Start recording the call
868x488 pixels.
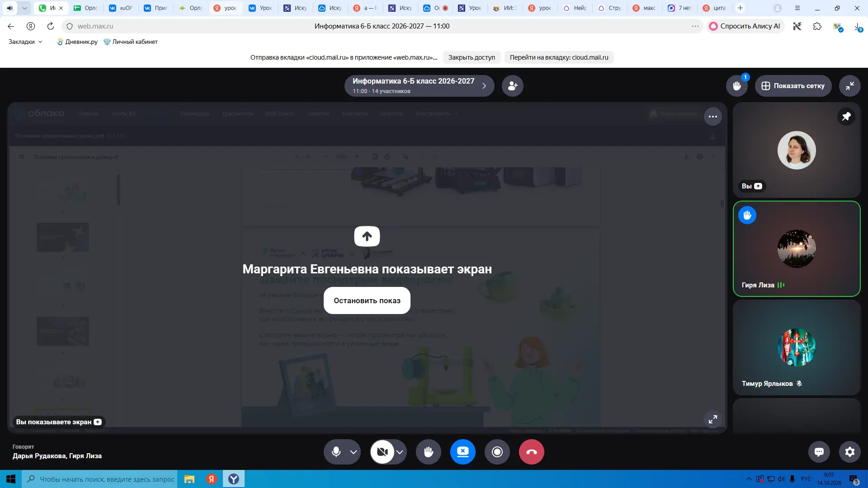point(497,452)
